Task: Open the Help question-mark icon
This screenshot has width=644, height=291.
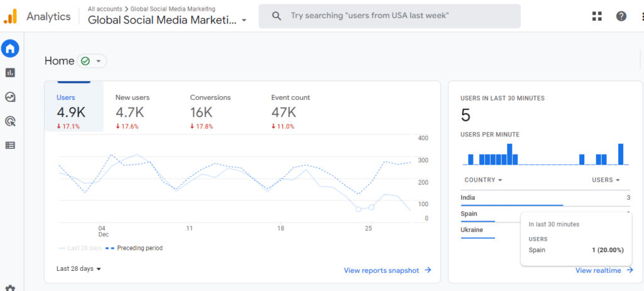Action: (x=621, y=16)
